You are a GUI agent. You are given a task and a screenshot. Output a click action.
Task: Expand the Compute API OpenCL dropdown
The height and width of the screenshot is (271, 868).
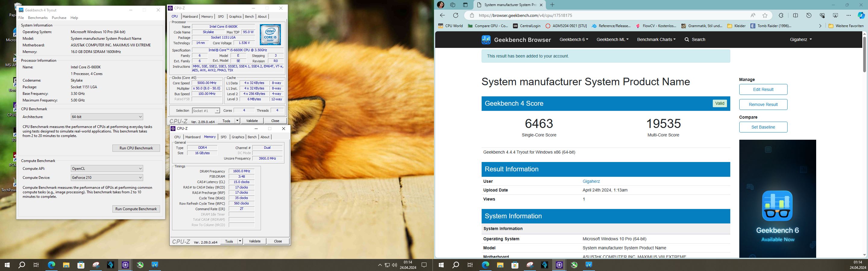click(x=107, y=168)
